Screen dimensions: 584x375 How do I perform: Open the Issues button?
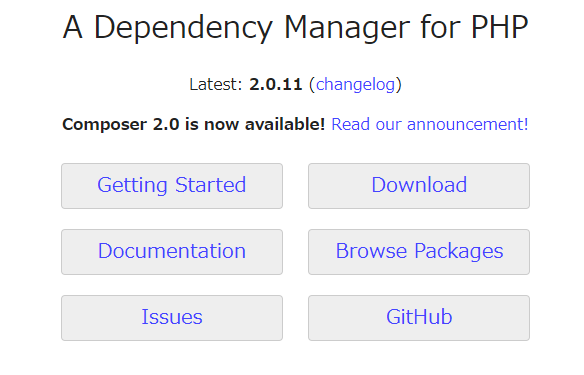point(172,318)
